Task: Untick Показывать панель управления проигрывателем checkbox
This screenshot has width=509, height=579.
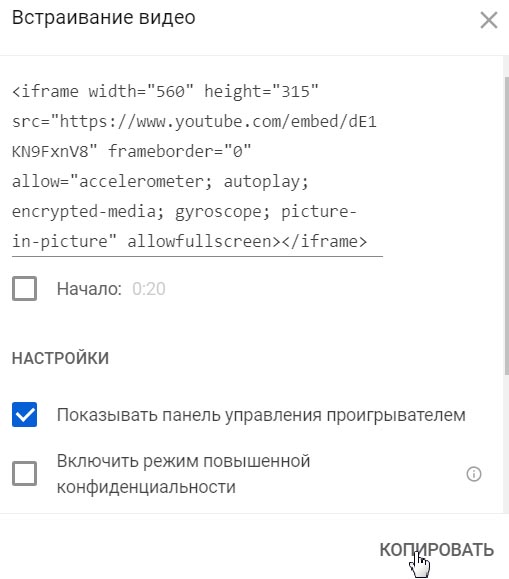Action: [24, 415]
